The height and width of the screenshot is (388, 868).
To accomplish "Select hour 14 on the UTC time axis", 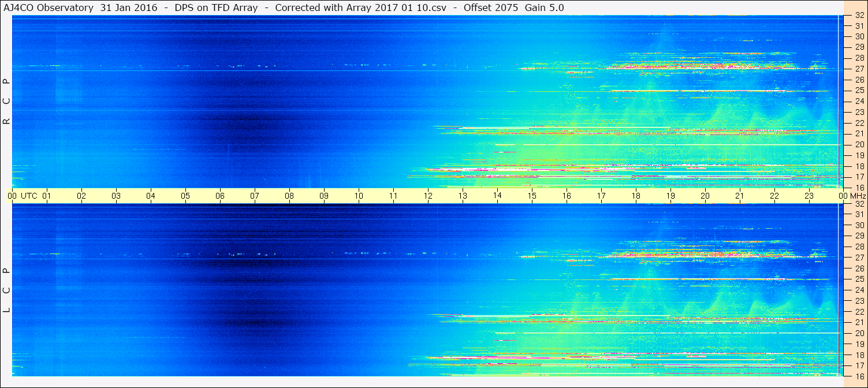I will click(497, 196).
